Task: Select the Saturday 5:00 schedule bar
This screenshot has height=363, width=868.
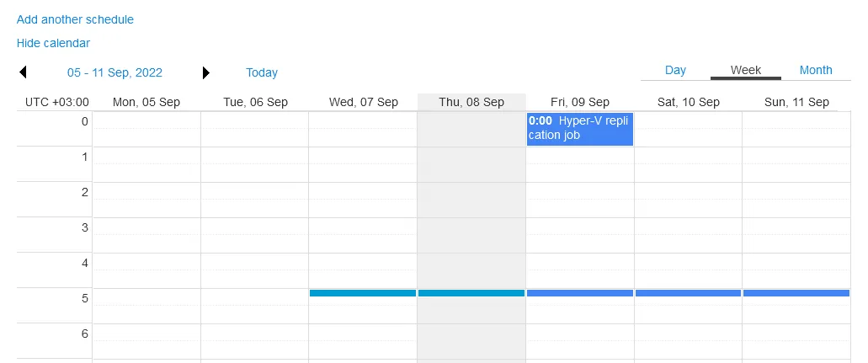Action: point(688,293)
